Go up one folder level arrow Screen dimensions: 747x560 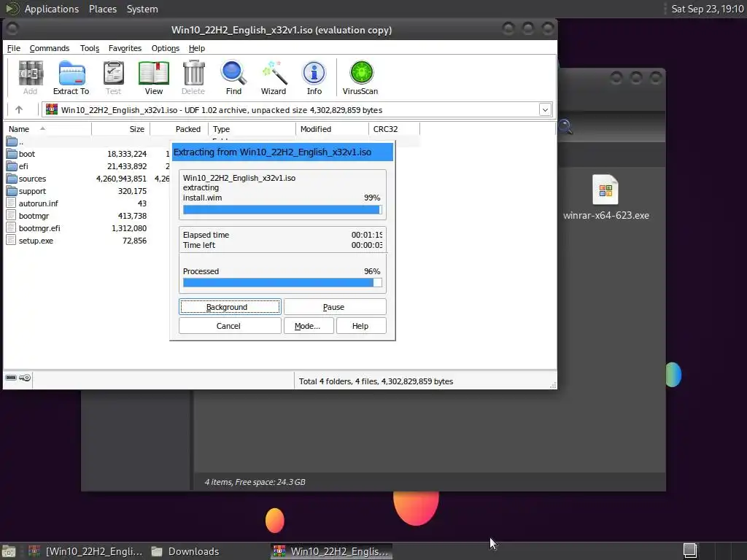19,110
